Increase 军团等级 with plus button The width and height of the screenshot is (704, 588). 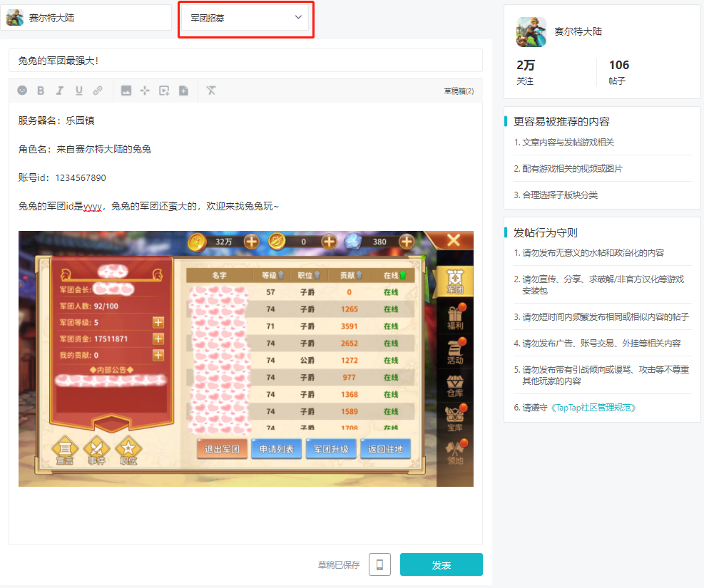pyautogui.click(x=158, y=322)
